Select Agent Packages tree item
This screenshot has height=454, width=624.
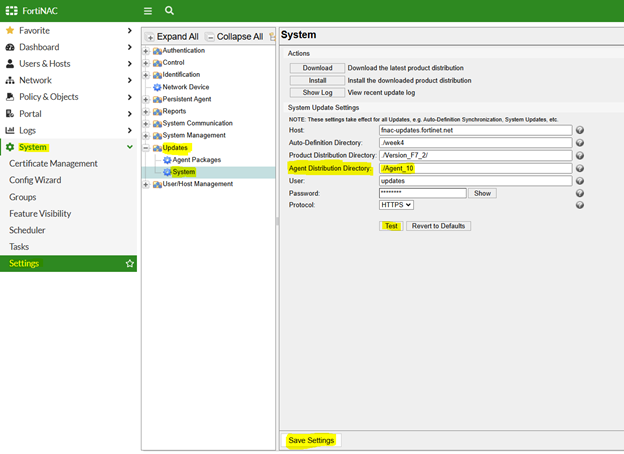point(196,160)
